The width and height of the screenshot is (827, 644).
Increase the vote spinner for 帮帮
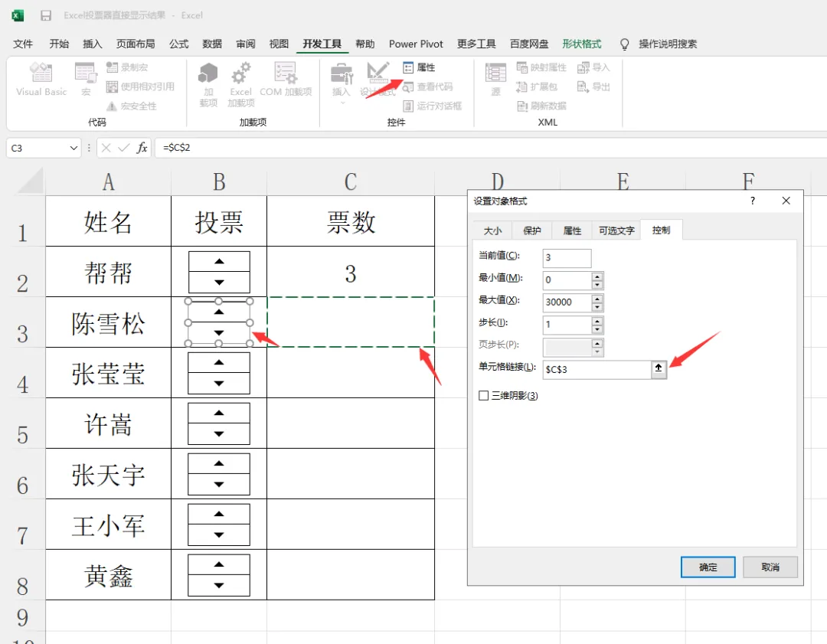pos(219,262)
